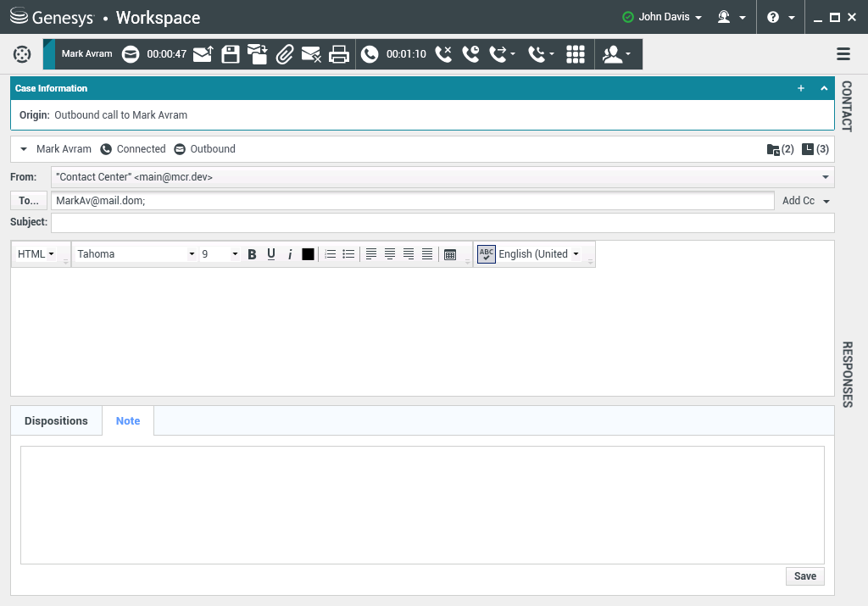The height and width of the screenshot is (606, 868).
Task: Toggle bold text formatting
Action: pos(252,254)
